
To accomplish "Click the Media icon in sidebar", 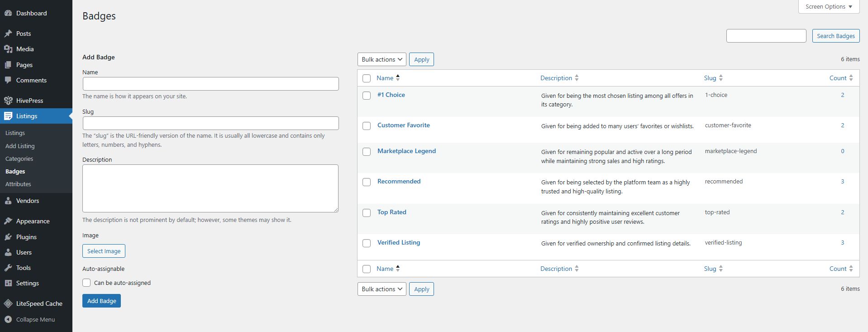I will pos(8,49).
